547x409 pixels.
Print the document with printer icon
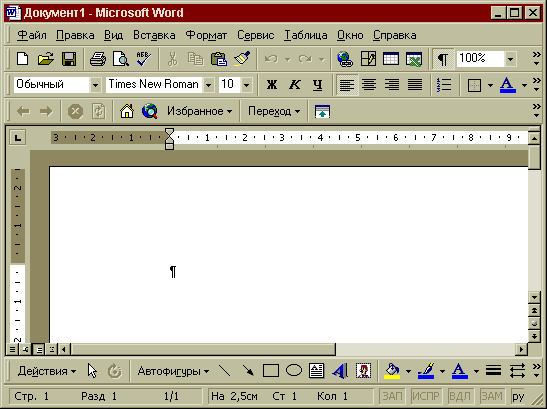tap(98, 59)
